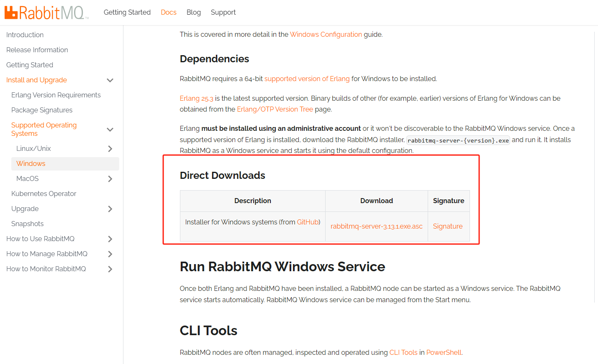This screenshot has height=364, width=598.
Task: Open the Docs top navigation item
Action: tap(169, 13)
